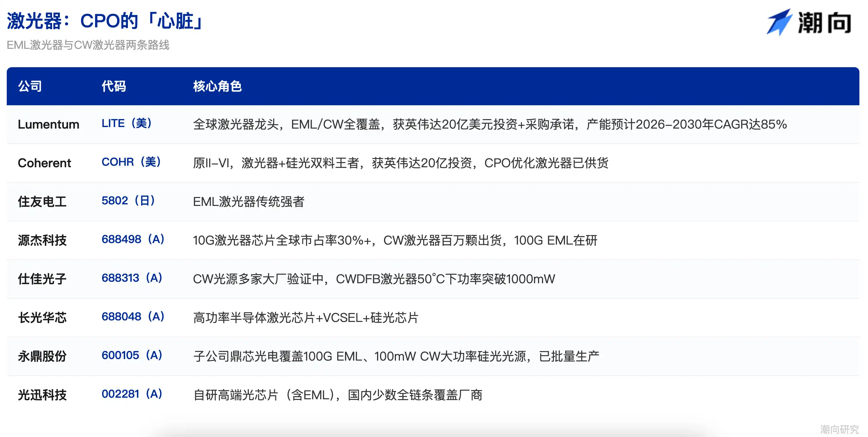Click the 潮向研究 watermark text
868x437 pixels.
tap(839, 429)
